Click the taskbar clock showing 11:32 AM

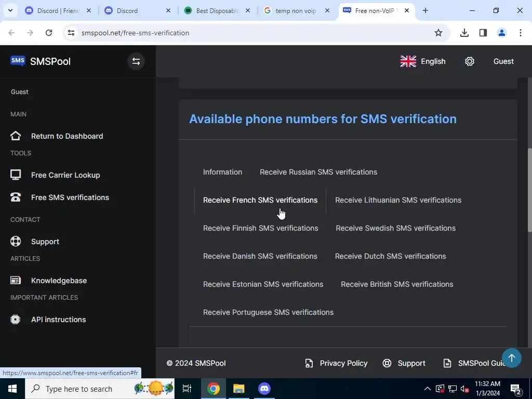[487, 389]
